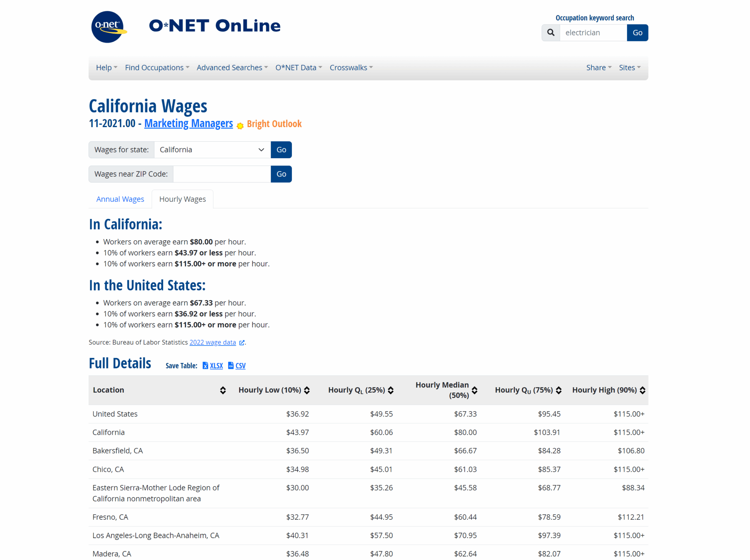Open the Help menu
750x560 pixels.
coord(107,67)
